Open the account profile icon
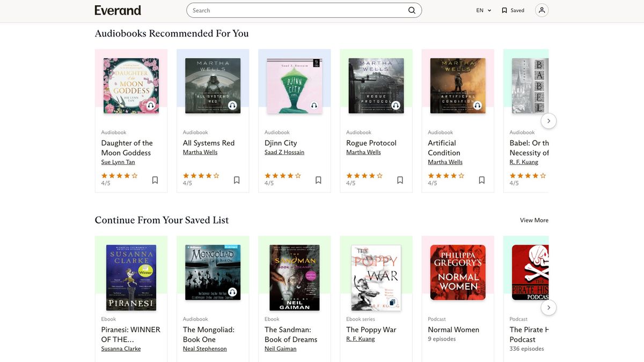This screenshot has width=644, height=362. [541, 10]
